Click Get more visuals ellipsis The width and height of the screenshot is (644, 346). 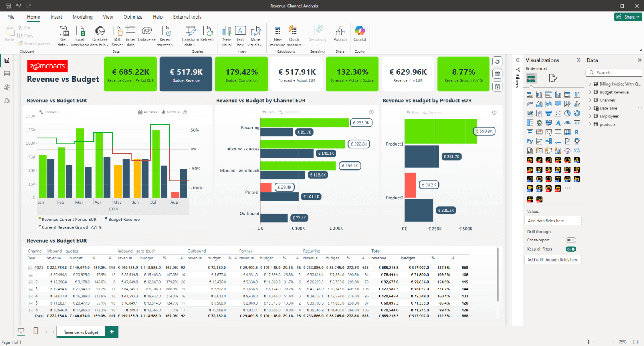tap(568, 188)
